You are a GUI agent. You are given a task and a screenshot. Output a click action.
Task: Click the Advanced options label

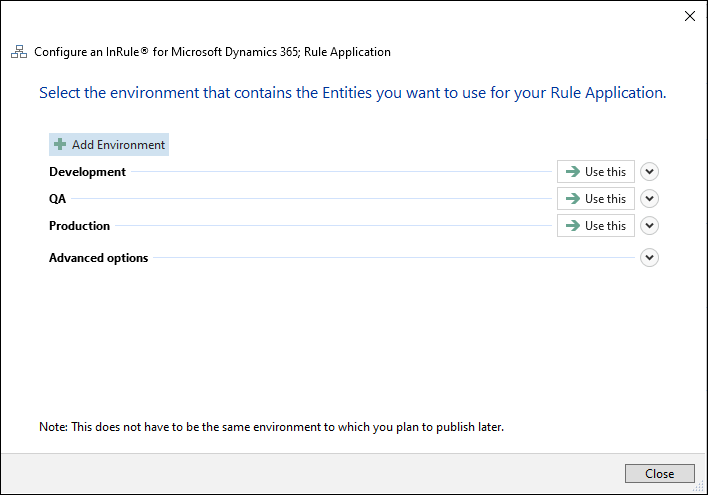pos(98,258)
